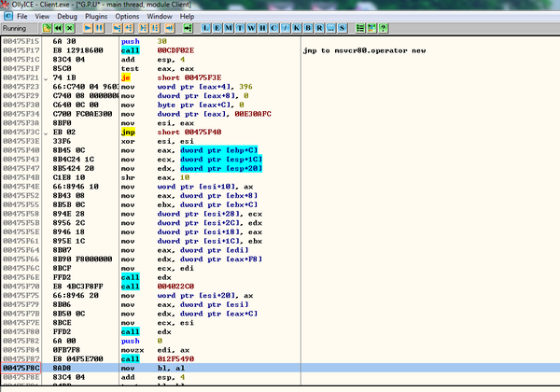Open the Handles window with H button
The width and height of the screenshot is (560, 392).
264,29
